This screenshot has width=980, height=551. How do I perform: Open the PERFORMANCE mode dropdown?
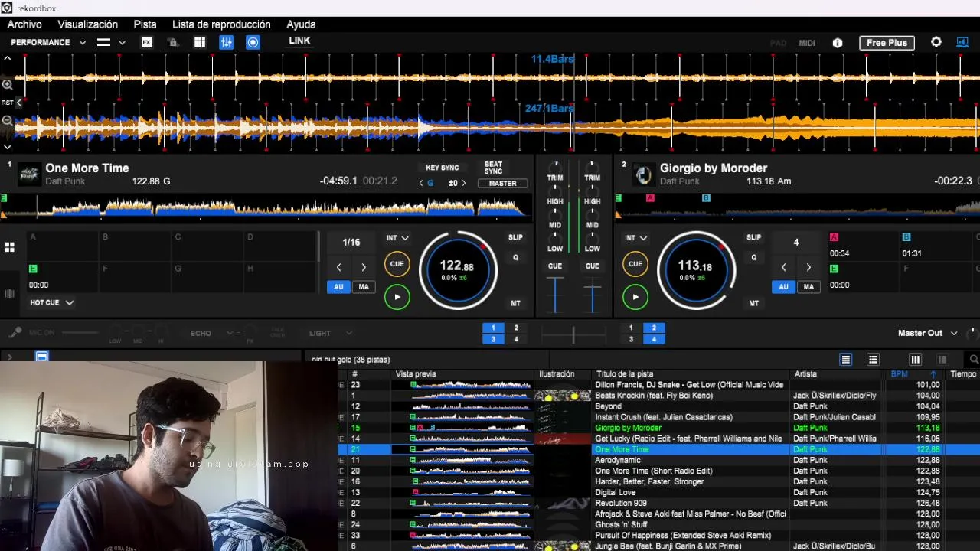[47, 43]
